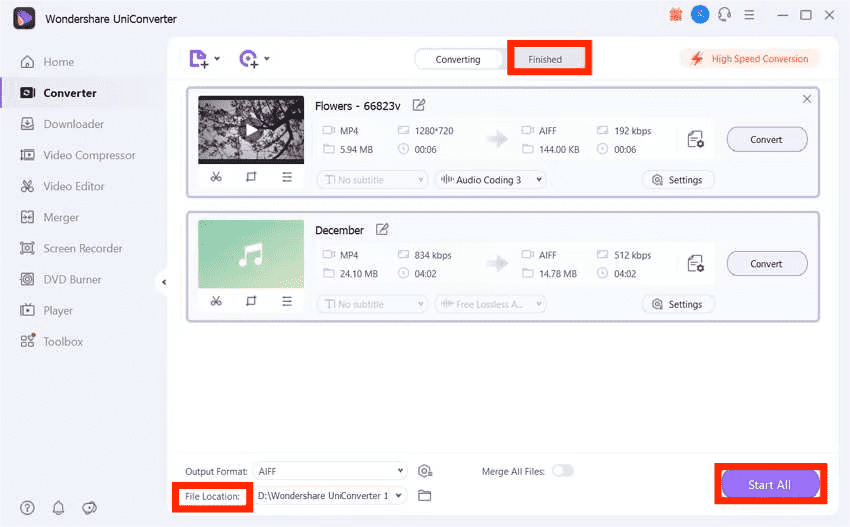Viewport: 850px width, 527px height.
Task: Crop the December file
Action: [x=251, y=301]
